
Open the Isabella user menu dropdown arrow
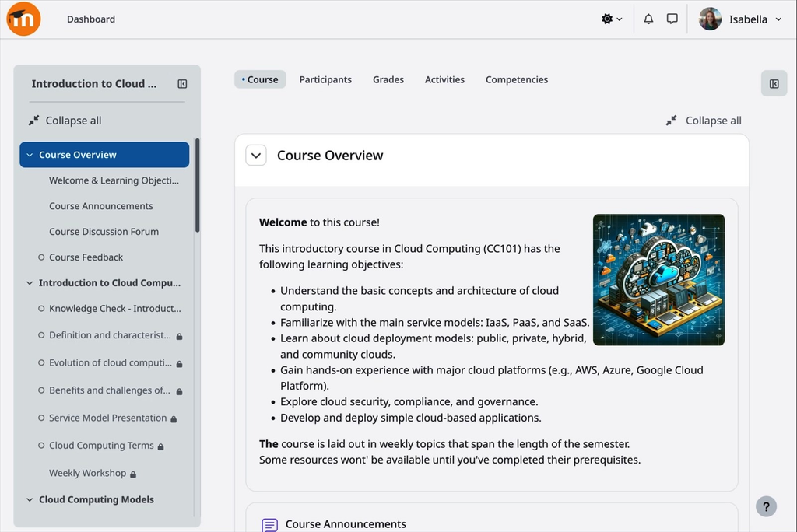778,19
